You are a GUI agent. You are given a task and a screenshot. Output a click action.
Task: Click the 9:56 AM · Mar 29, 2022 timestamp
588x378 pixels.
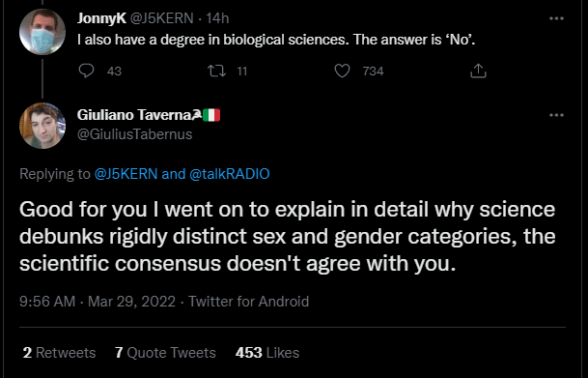98,302
